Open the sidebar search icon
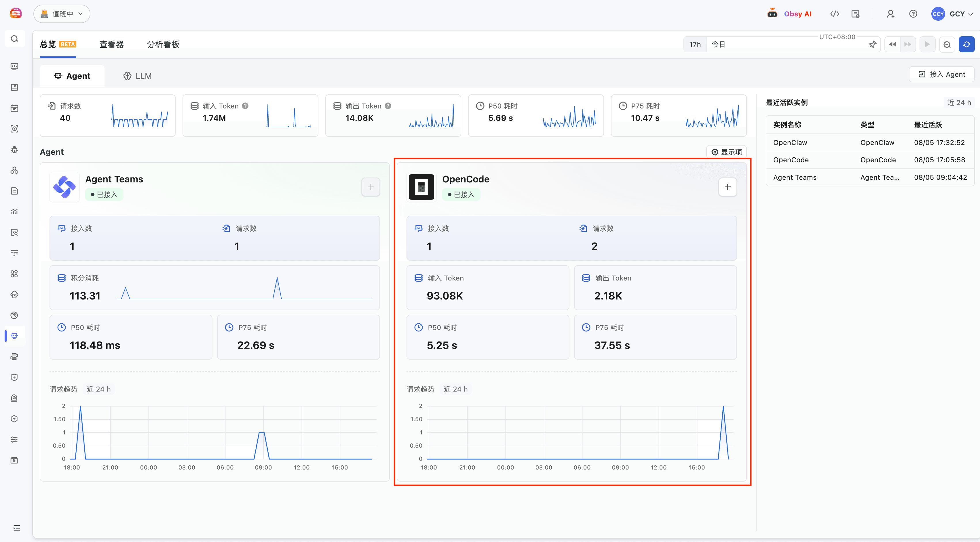 pyautogui.click(x=14, y=39)
